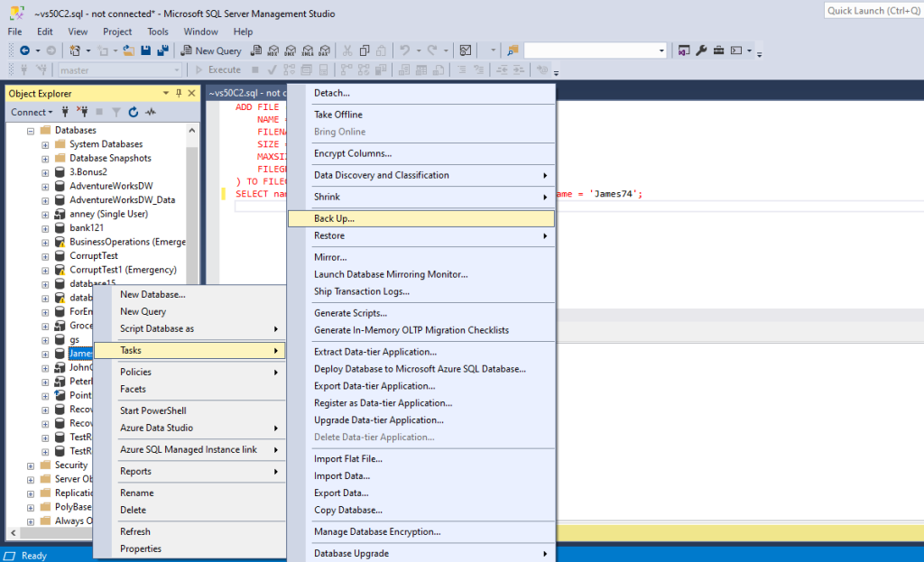The image size is (924, 562).
Task: Choose Copy Database... menu entry
Action: click(x=421, y=511)
